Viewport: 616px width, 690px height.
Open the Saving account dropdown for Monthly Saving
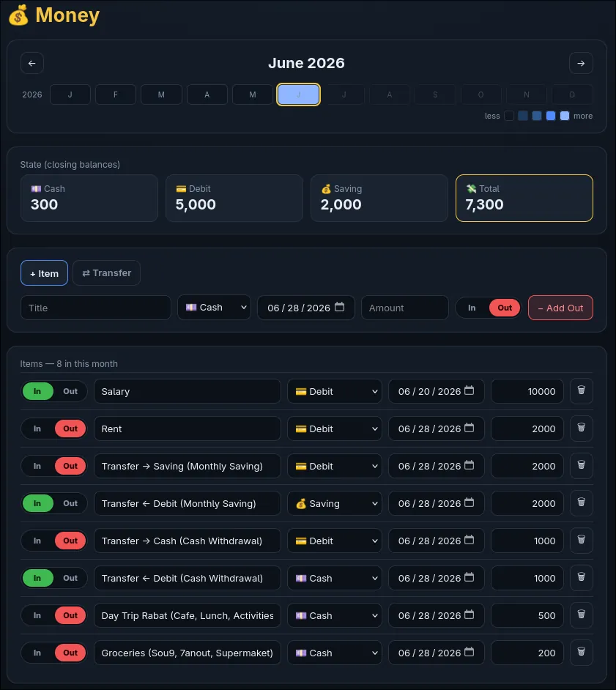pyautogui.click(x=335, y=503)
